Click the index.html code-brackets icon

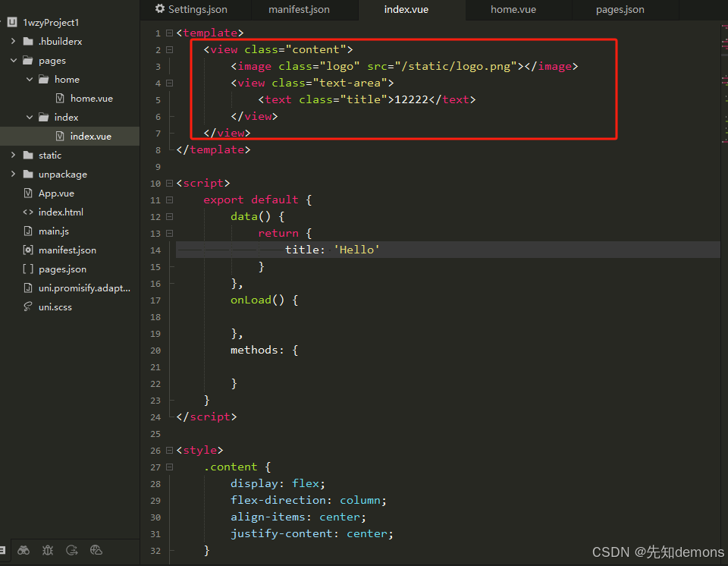point(28,212)
